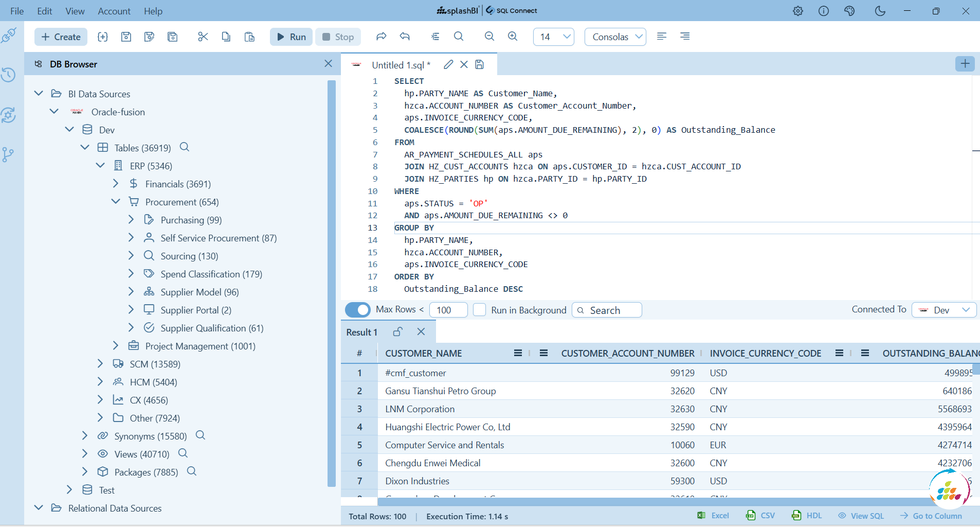Click the Run button
The image size is (980, 527).
point(292,37)
